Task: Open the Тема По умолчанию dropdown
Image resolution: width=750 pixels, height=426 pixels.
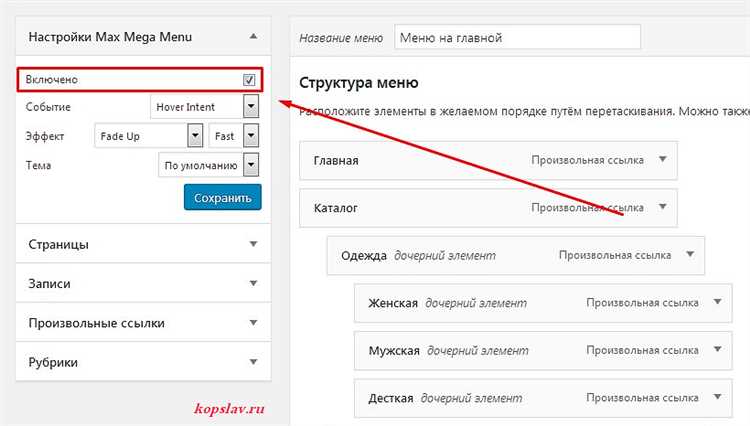Action: 209,165
